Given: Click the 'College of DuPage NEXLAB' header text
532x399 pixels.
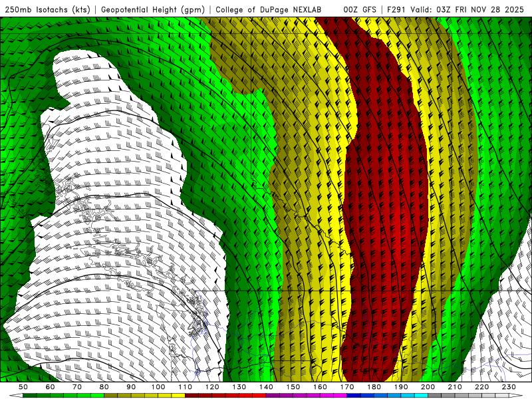Looking at the screenshot, I should [x=269, y=10].
